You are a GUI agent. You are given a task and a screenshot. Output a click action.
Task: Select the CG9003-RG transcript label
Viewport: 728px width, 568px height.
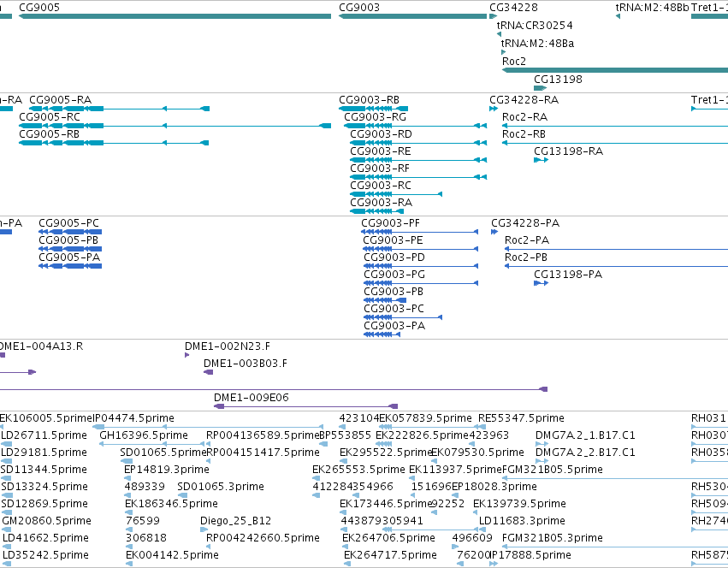375,117
